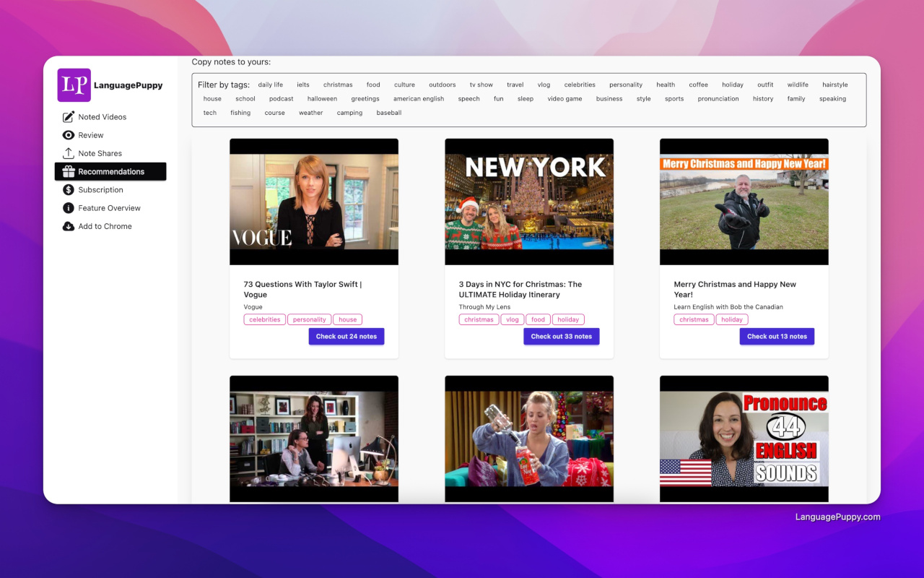Choose the 'family' filter tag
924x578 pixels.
click(x=796, y=99)
